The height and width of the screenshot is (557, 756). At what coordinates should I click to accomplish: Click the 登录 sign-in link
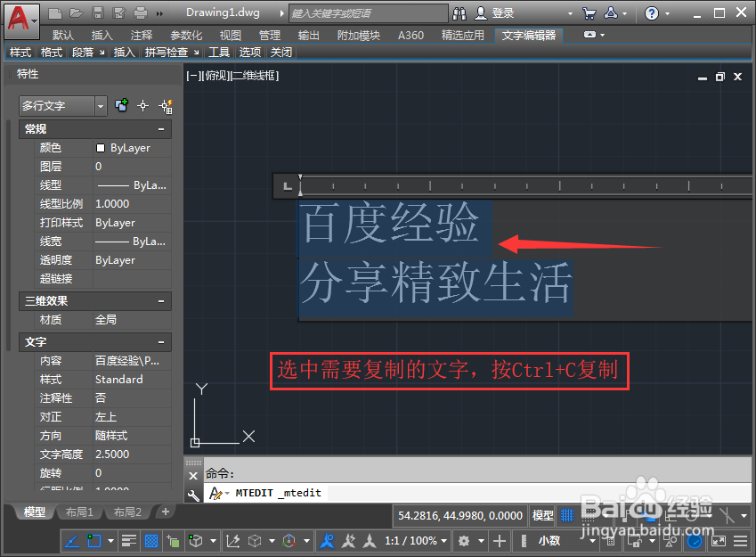point(501,12)
